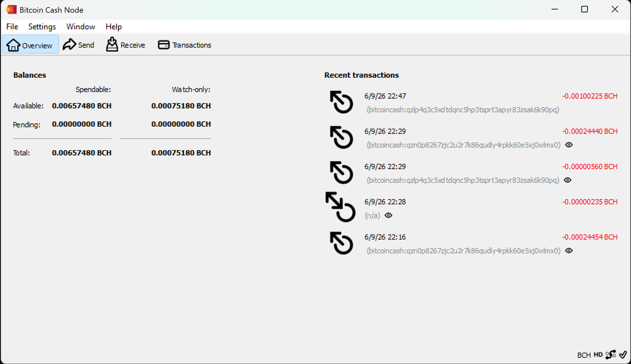Viewport: 631px width, 364px height.
Task: Click the sent icon for the -0.00000560 BCH transaction
Action: point(341,173)
